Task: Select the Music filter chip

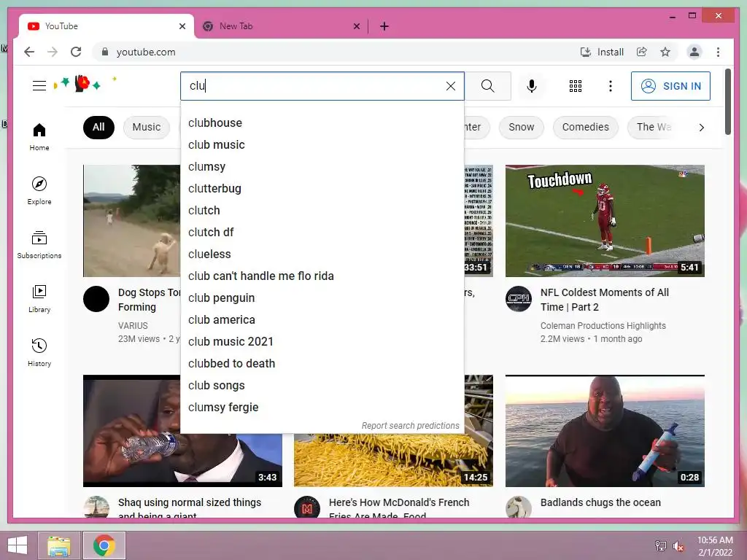Action: [146, 127]
